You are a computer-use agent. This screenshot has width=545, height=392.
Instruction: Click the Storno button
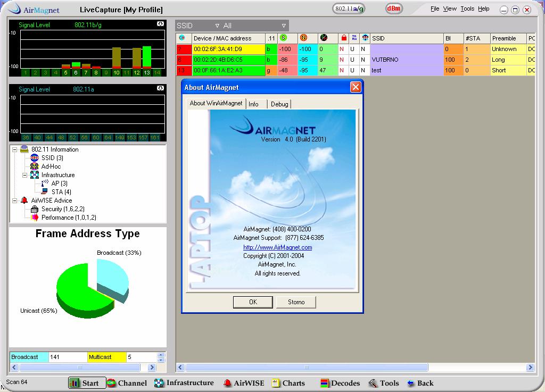pyautogui.click(x=296, y=302)
